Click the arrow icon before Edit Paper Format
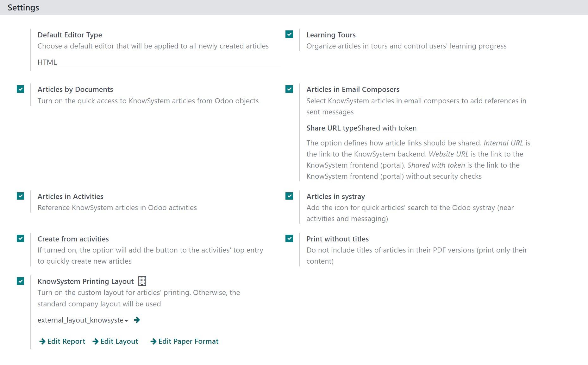Viewport: 588px width, 365px height. tap(153, 341)
